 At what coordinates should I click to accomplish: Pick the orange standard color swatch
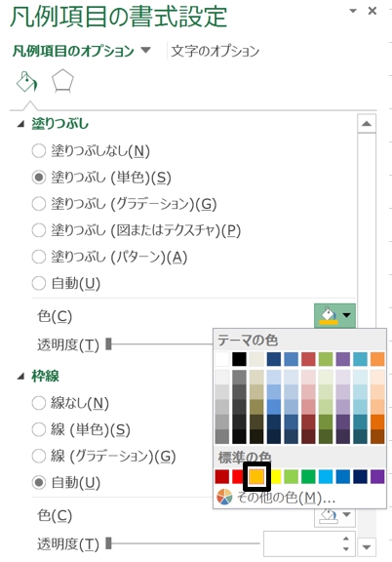[256, 477]
